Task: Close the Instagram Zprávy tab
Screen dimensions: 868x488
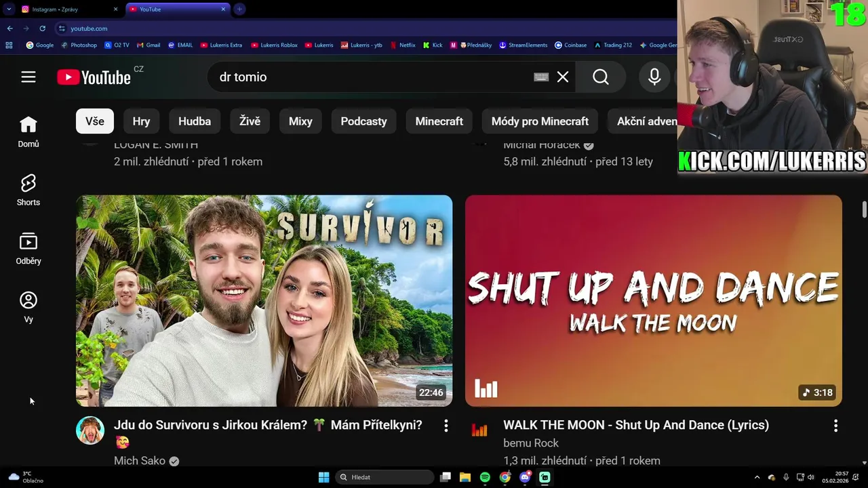Action: coord(115,9)
